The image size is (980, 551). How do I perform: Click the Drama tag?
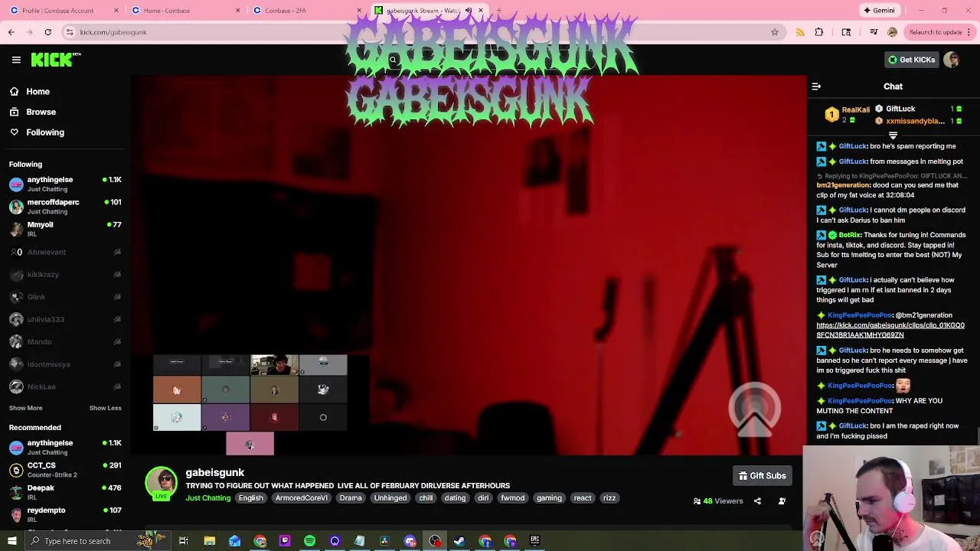pyautogui.click(x=351, y=498)
